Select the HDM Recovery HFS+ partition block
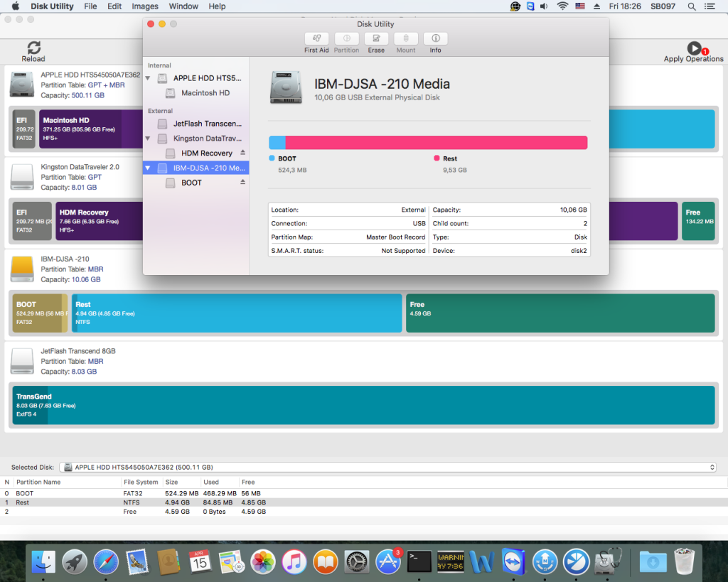Screen dimensions: 728x582 point(100,221)
